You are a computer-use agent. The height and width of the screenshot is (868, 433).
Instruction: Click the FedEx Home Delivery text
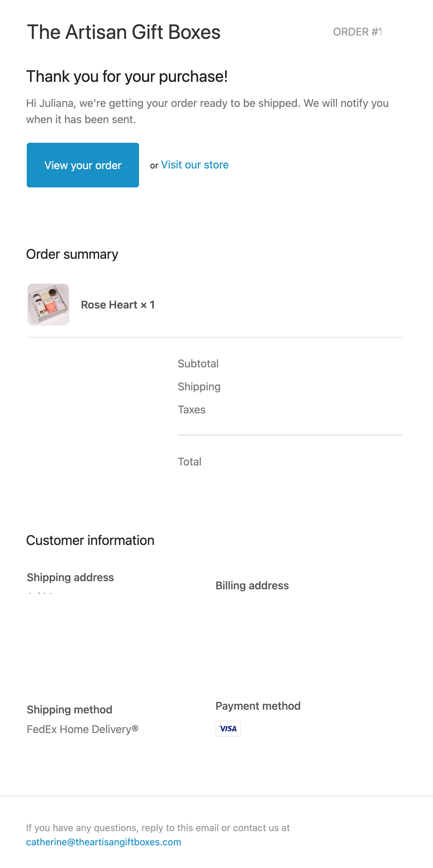[83, 729]
